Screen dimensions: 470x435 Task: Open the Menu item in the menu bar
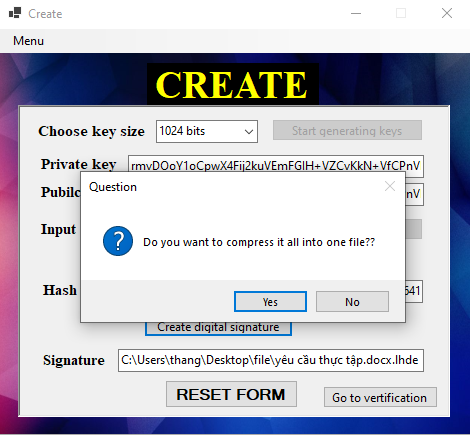(28, 41)
